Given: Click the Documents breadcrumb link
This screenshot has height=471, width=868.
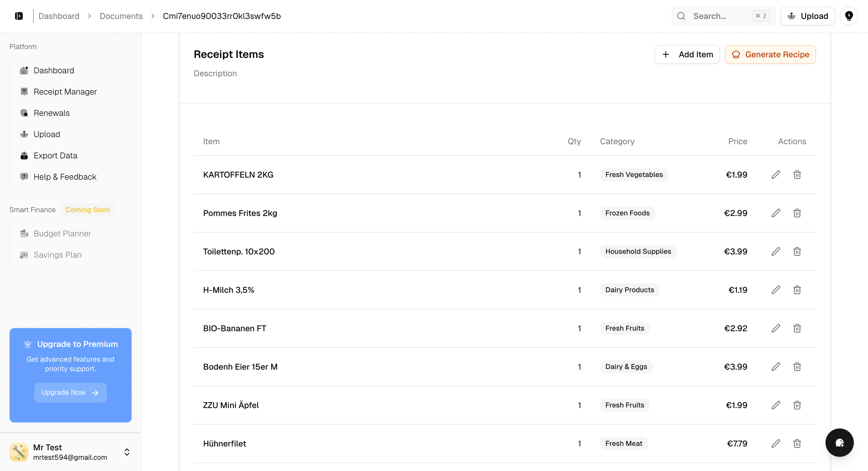Looking at the screenshot, I should pos(121,16).
